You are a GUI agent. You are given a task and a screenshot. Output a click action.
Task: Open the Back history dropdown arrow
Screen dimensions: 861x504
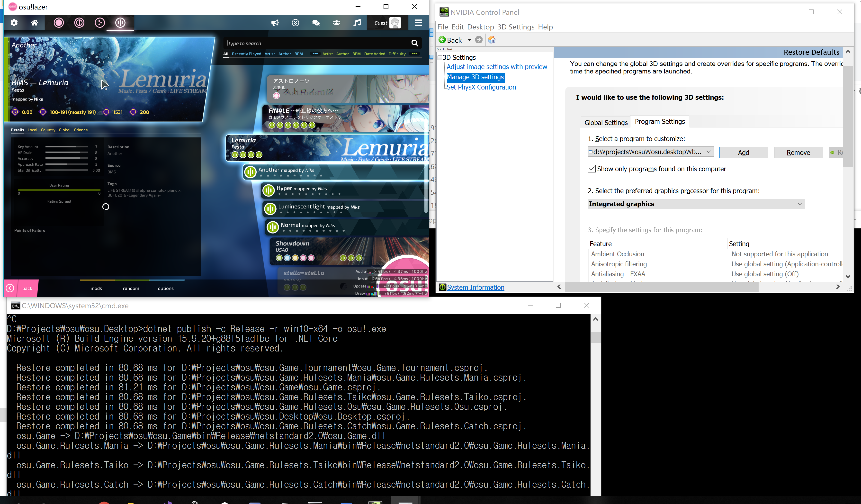469,40
